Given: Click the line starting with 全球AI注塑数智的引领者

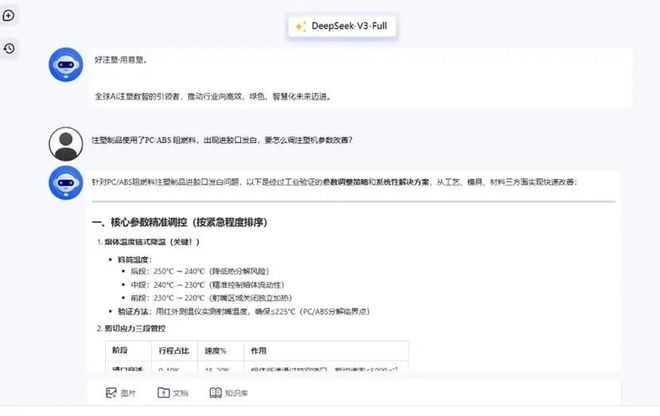Looking at the screenshot, I should pyautogui.click(x=213, y=96).
